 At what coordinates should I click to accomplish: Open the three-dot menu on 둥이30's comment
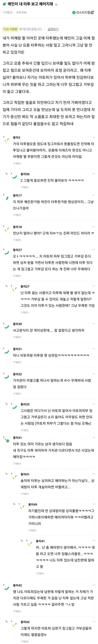pyautogui.click(x=94, y=323)
